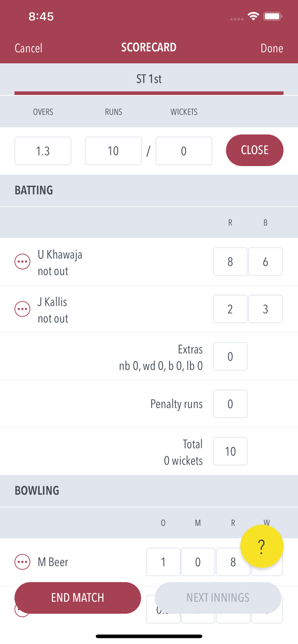This screenshot has width=298, height=644.
Task: Edit the RUNS total field
Action: coord(113,151)
